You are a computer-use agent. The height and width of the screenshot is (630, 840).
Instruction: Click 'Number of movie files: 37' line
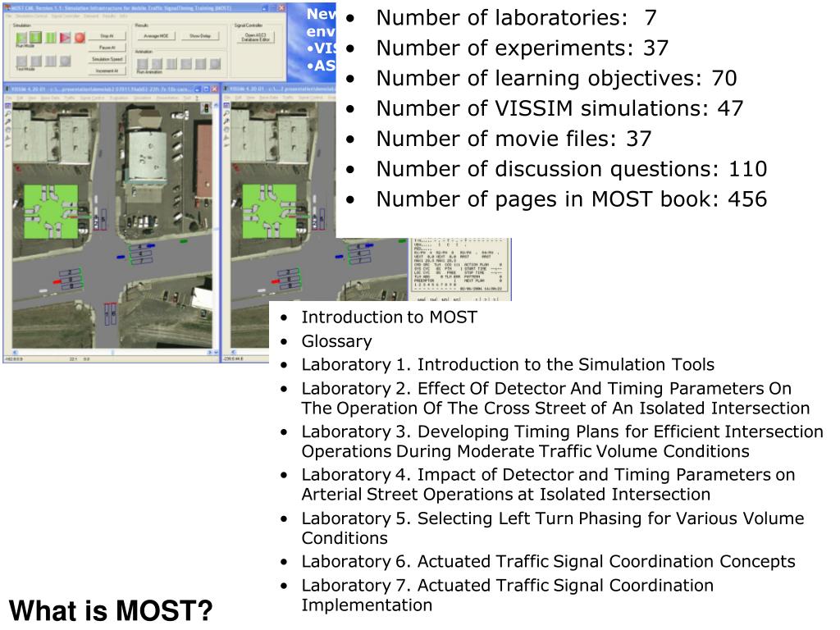514,139
